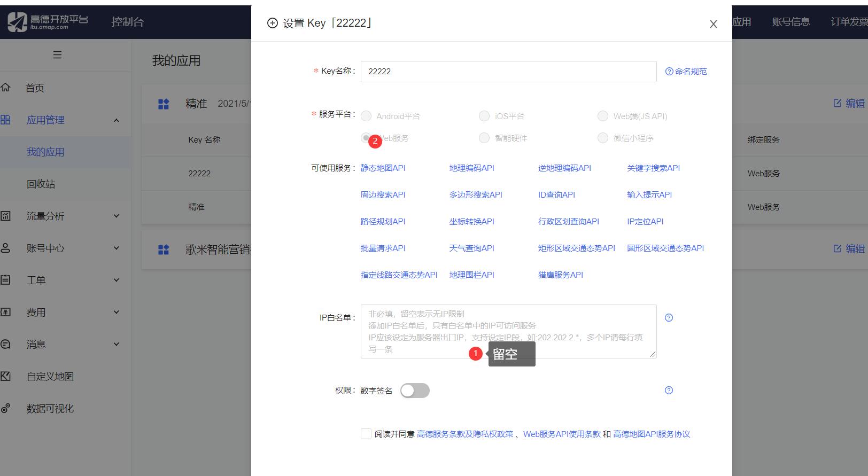Click the help icon beside 数字签名 toggle
868x476 pixels.
[669, 391]
